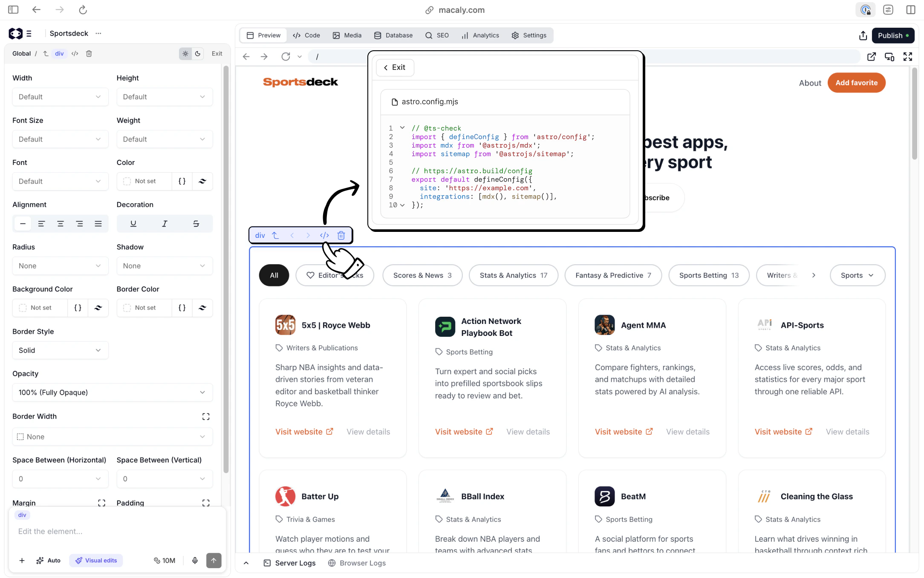
Task: Click the underline decoration icon
Action: pos(133,224)
